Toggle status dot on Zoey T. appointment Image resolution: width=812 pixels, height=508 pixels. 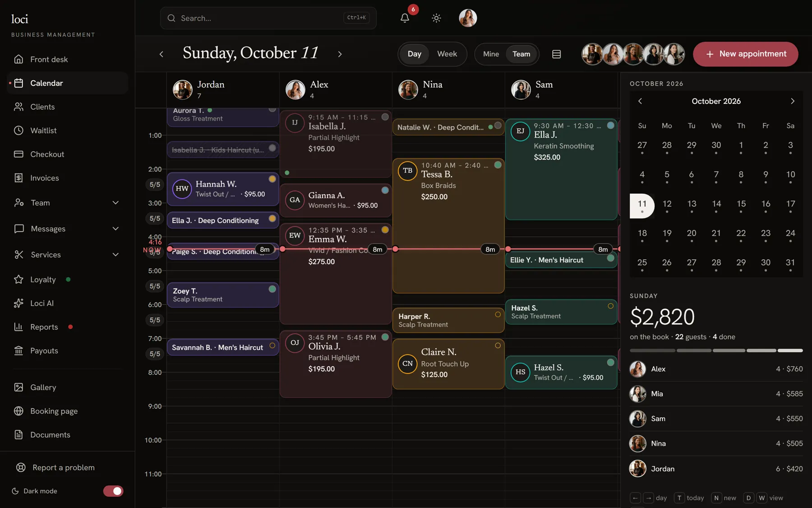272,289
